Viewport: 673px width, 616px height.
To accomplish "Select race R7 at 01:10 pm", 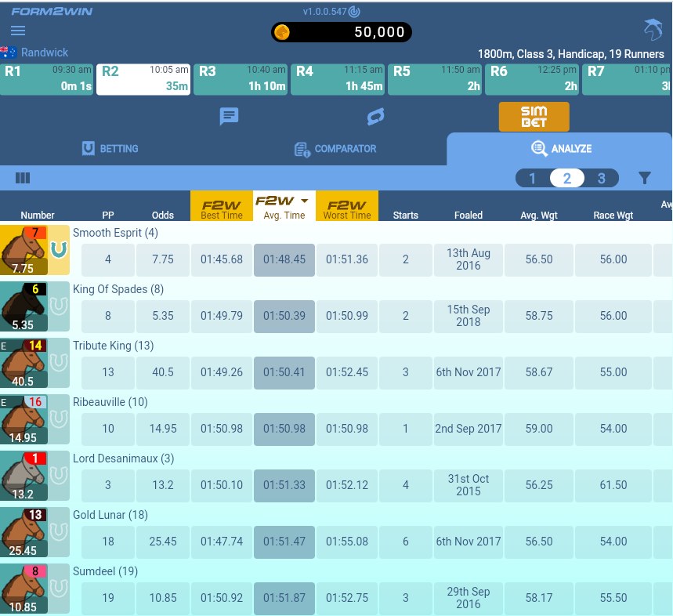I will tap(627, 79).
